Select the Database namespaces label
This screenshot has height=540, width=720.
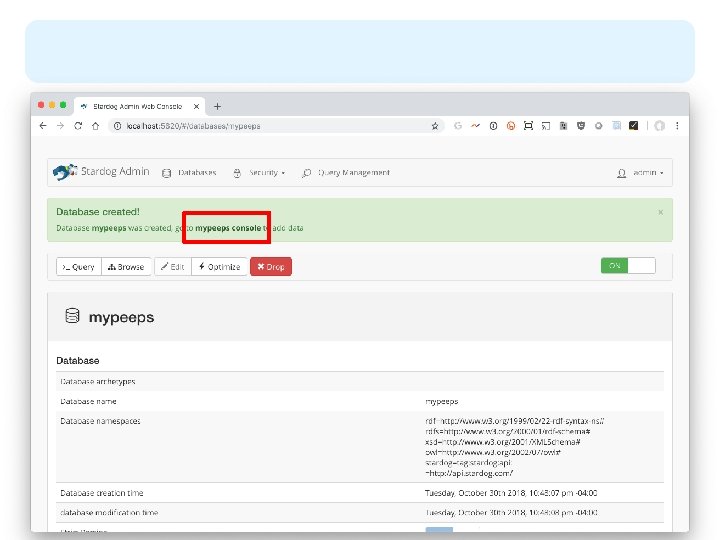(x=100, y=421)
